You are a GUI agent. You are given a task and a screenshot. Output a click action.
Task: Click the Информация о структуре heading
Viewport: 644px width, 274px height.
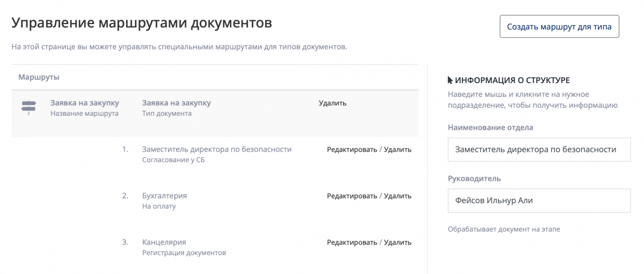click(512, 80)
